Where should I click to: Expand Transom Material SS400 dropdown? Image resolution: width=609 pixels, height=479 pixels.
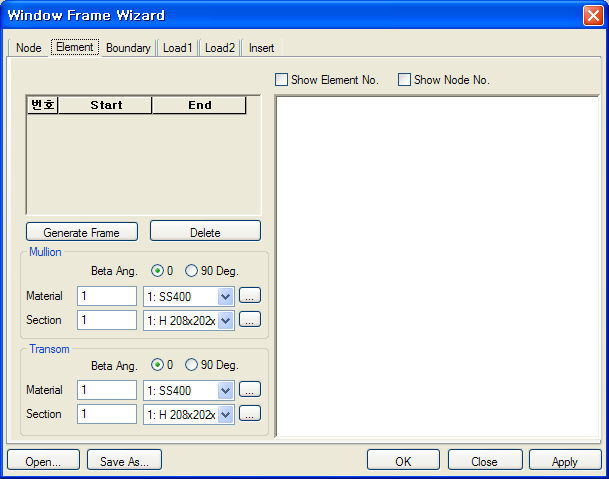(x=225, y=391)
